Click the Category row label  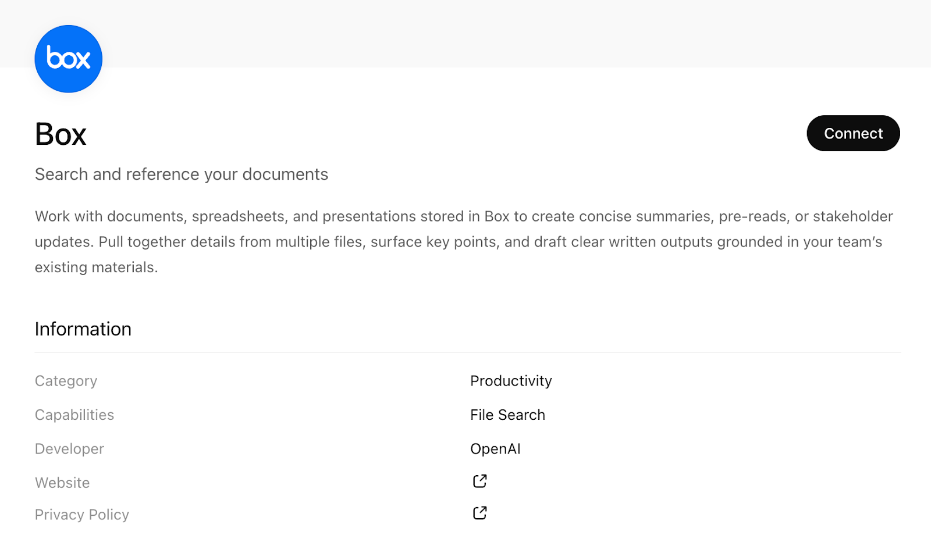[x=66, y=381]
